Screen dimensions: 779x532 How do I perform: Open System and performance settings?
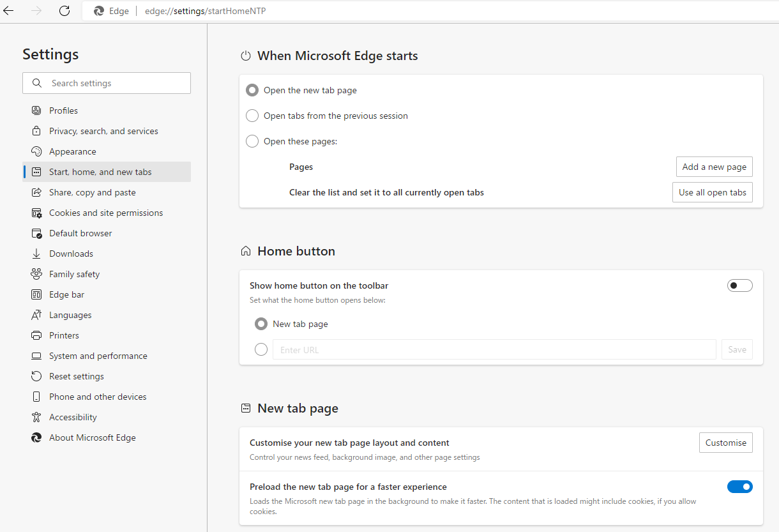(x=107, y=356)
